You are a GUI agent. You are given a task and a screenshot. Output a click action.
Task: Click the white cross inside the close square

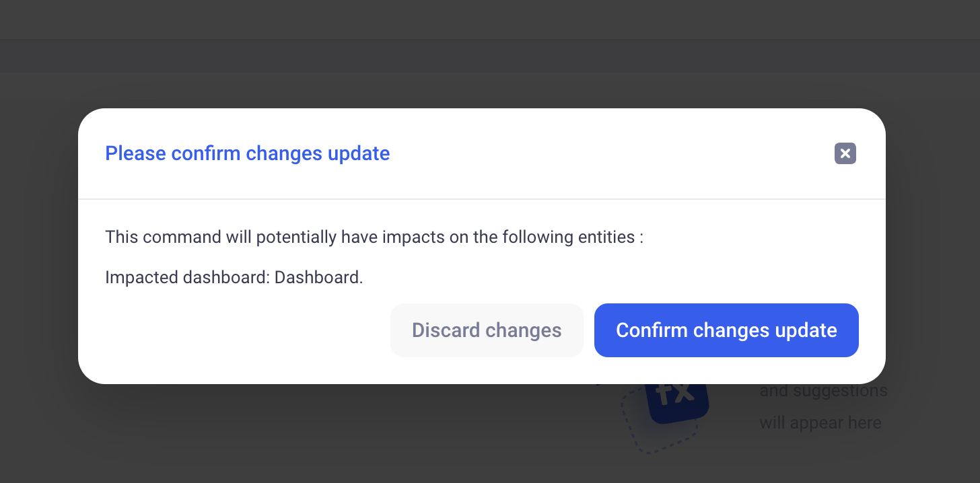(845, 153)
